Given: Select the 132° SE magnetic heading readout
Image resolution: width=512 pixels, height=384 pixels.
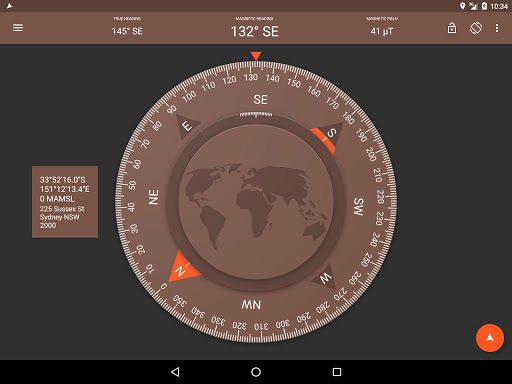Looking at the screenshot, I should point(255,31).
